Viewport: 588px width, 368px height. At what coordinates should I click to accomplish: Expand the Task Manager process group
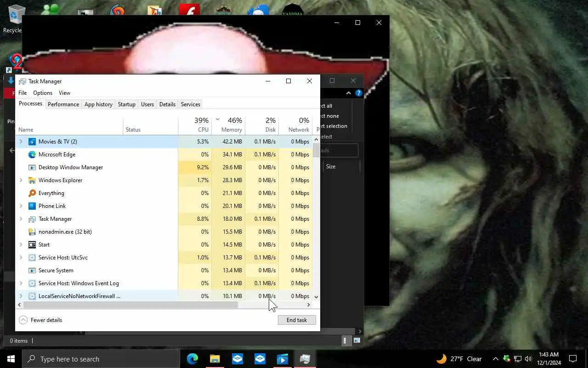(21, 219)
